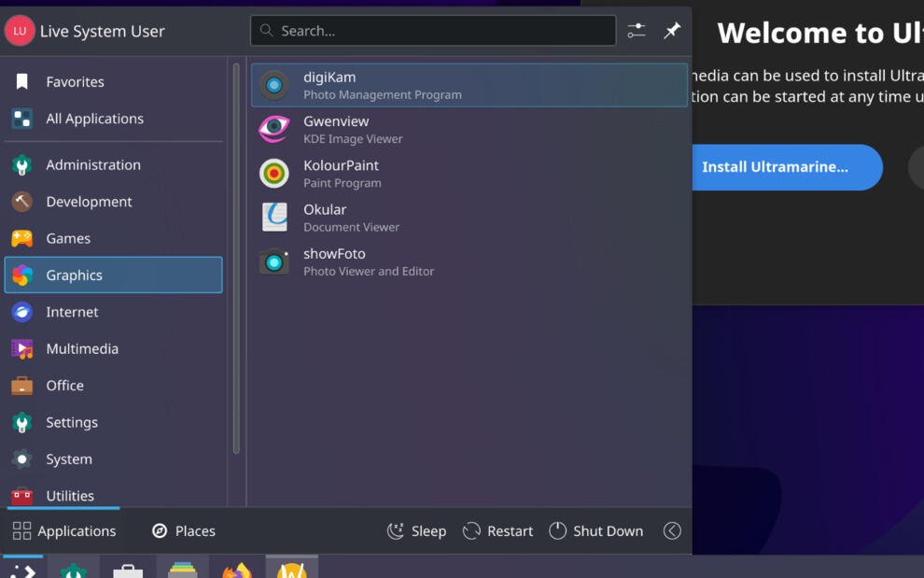
Task: Open the Office category
Action: pyautogui.click(x=113, y=385)
